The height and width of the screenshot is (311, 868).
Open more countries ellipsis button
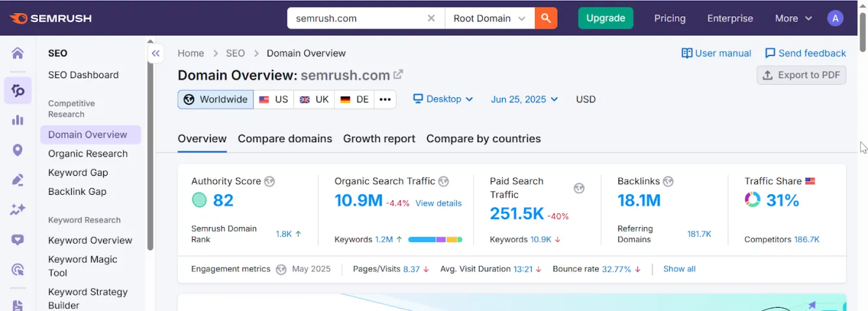point(385,100)
